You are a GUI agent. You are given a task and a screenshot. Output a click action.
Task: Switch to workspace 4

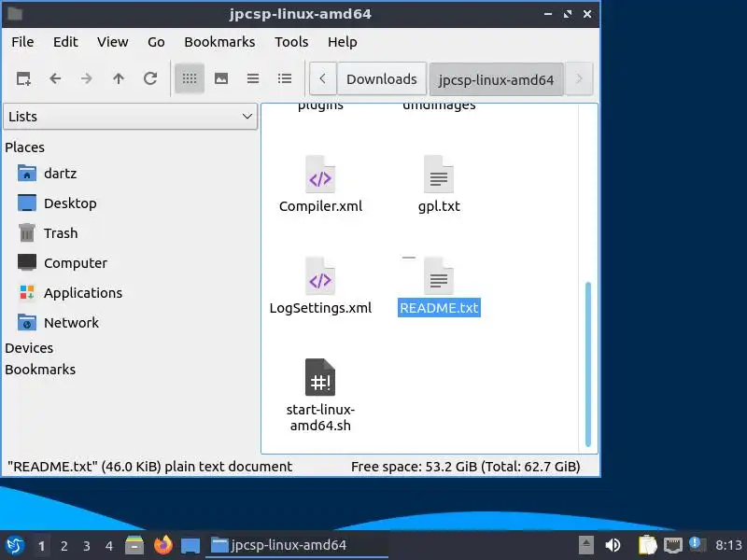[109, 546]
